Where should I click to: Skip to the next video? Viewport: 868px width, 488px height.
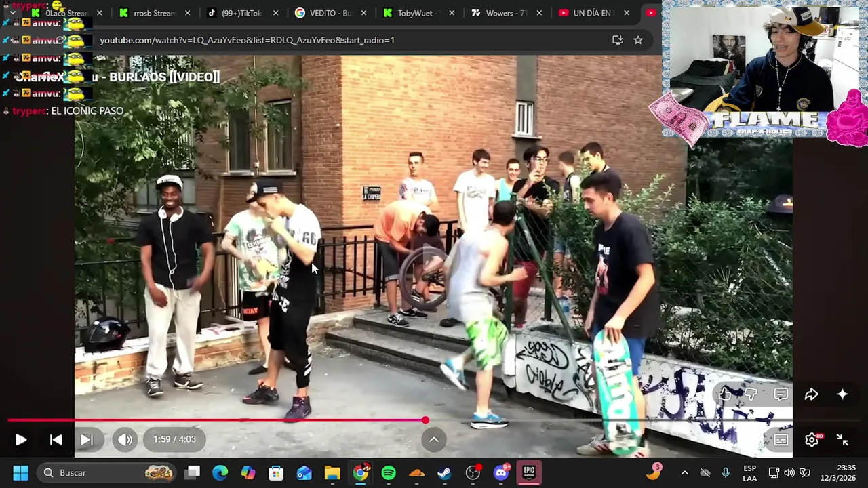click(87, 440)
